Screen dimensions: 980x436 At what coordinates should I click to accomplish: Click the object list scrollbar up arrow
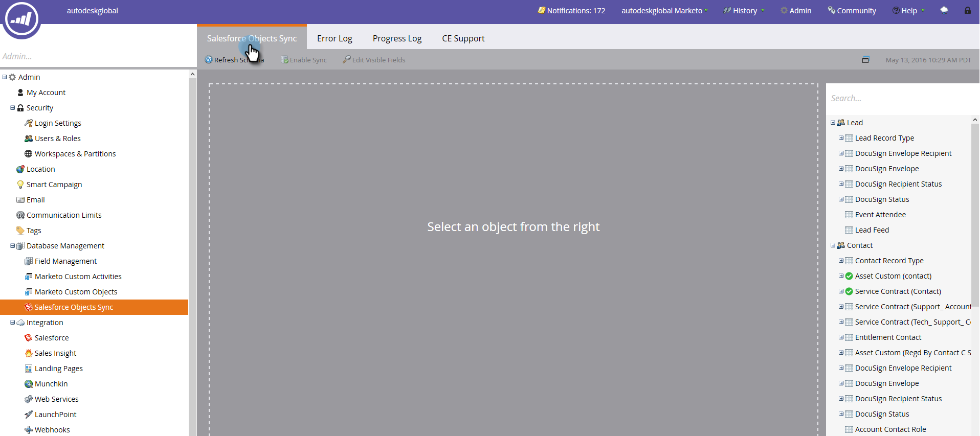pos(975,120)
